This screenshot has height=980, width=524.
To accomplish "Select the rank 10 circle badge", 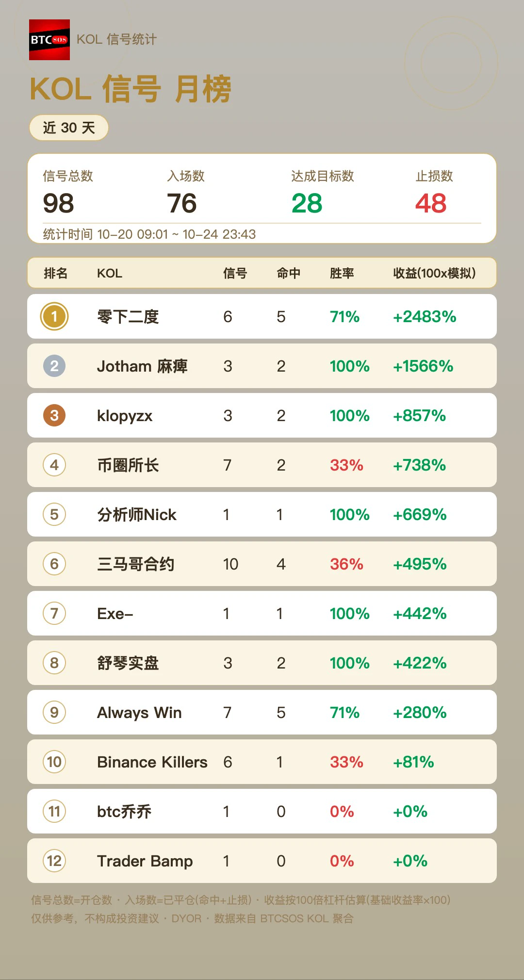I will tap(54, 762).
